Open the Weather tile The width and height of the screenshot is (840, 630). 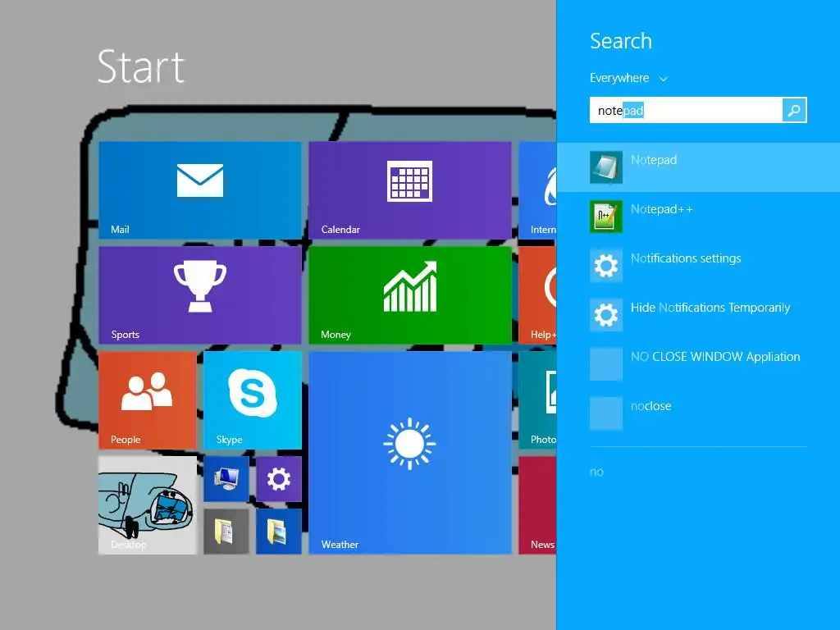pos(410,452)
